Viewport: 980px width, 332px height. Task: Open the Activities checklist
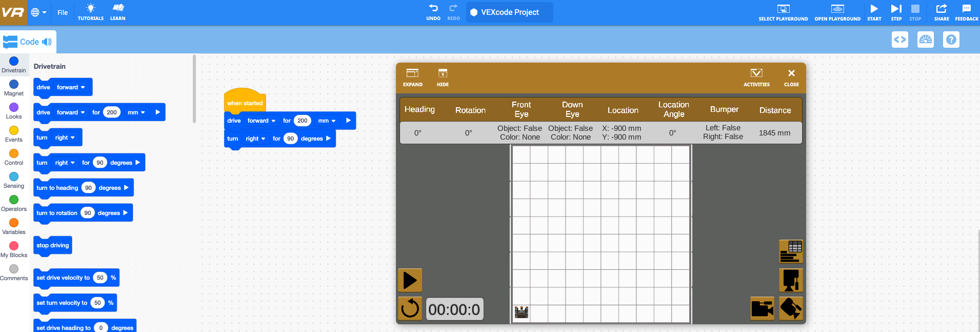pyautogui.click(x=756, y=77)
